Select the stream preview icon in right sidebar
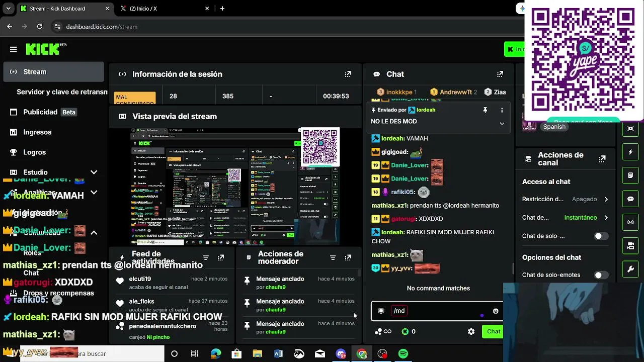The image size is (644, 362). [x=630, y=128]
